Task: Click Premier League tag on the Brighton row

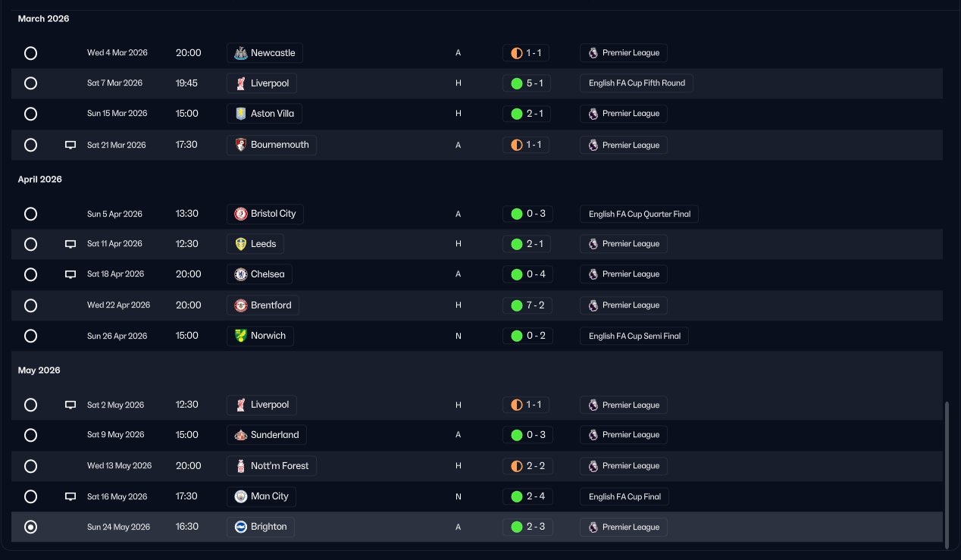Action: [x=624, y=527]
